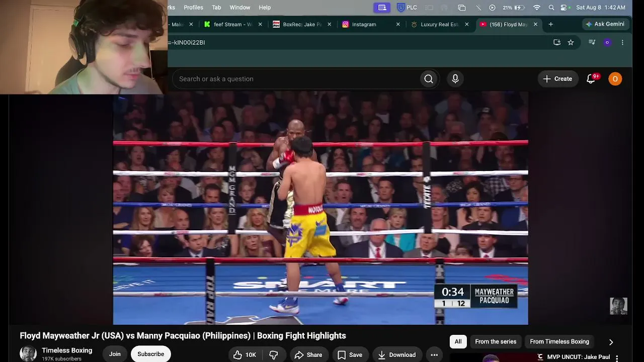Open a new browser tab
Screen dimensions: 644x362
(551, 24)
